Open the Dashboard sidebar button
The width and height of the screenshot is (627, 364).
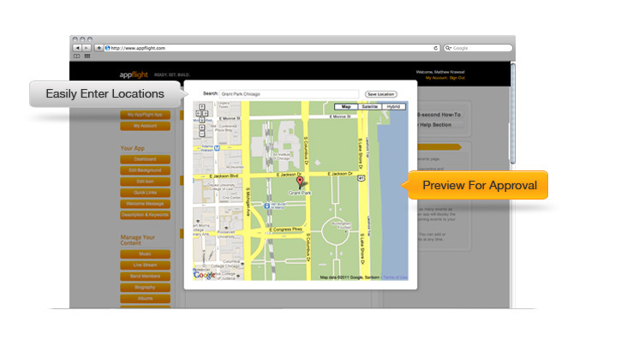[x=145, y=159]
